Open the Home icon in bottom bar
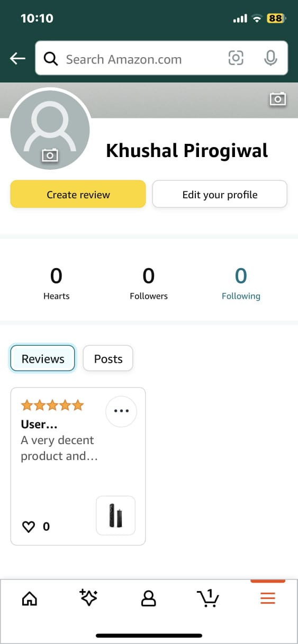 click(x=30, y=599)
